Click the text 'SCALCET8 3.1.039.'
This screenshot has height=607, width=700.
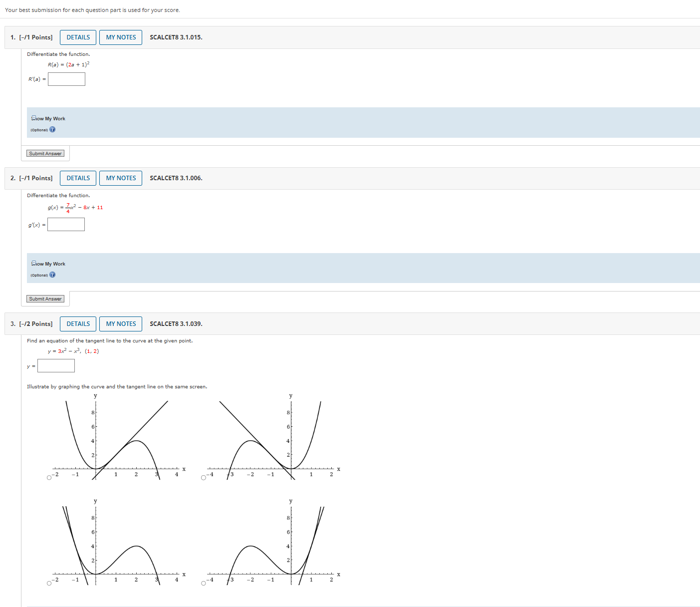point(176,324)
